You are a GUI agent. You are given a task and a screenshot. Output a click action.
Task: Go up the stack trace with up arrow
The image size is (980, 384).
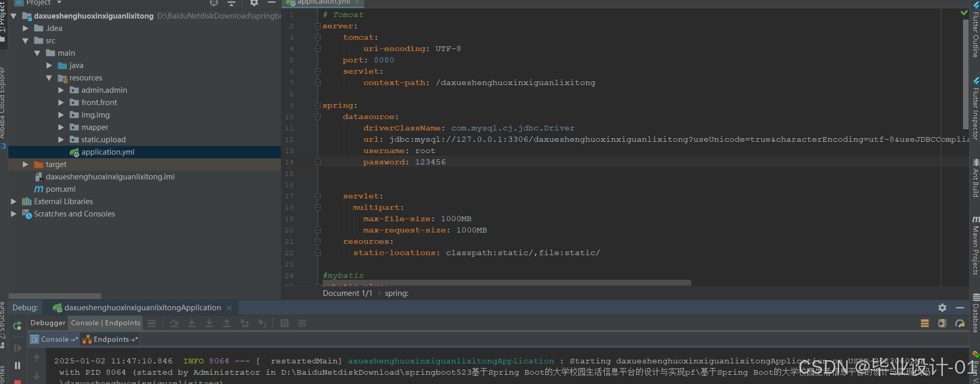tap(37, 358)
